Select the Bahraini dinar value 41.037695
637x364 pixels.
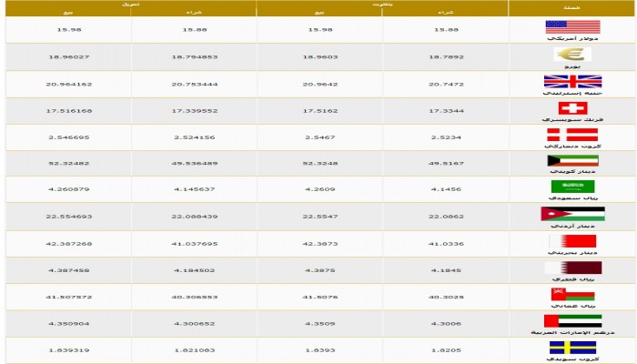click(x=195, y=244)
